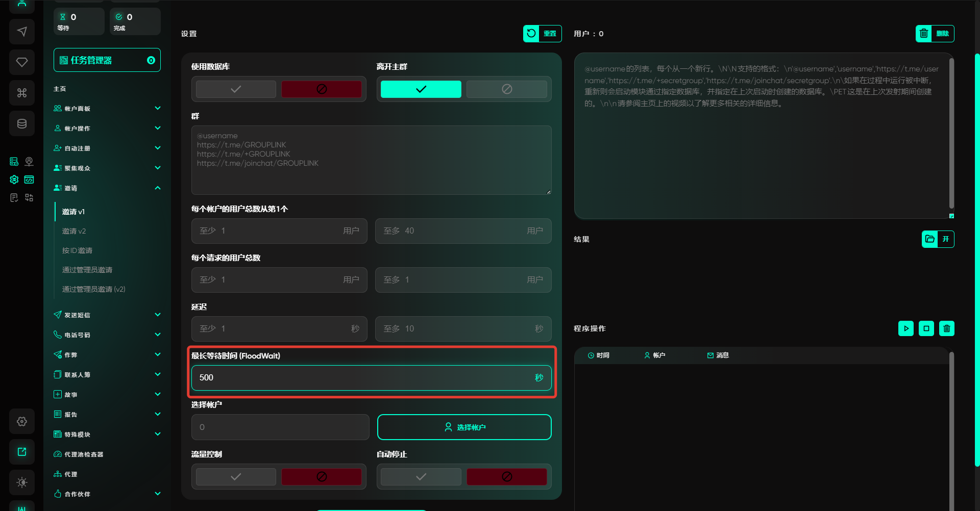Click the trash icon beside 程序操作
The height and width of the screenshot is (511, 980).
point(946,328)
